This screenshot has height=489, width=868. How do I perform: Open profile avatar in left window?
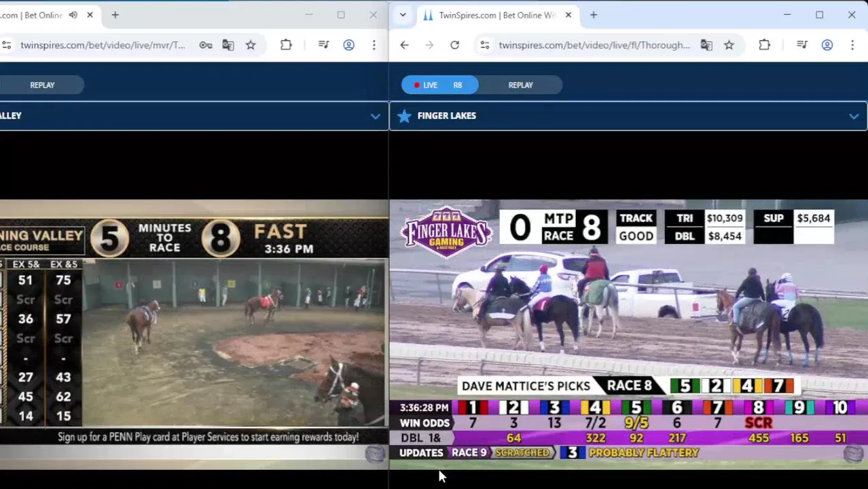tap(348, 45)
